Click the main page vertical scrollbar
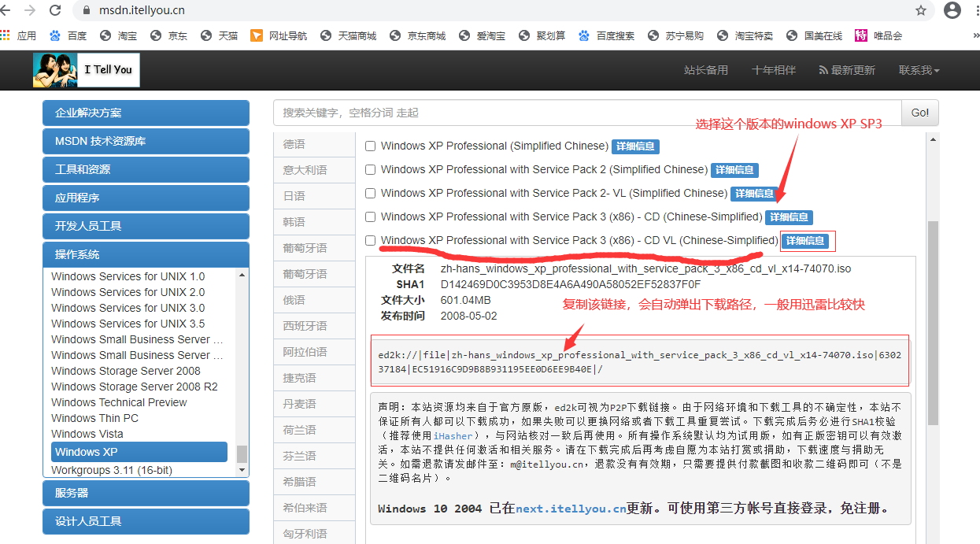The image size is (980, 544). click(934, 323)
